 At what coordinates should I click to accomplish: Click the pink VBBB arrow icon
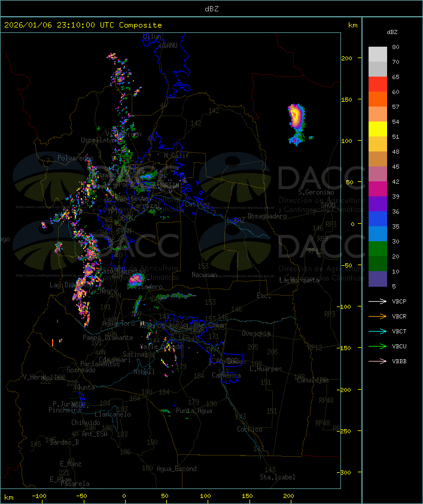click(378, 362)
